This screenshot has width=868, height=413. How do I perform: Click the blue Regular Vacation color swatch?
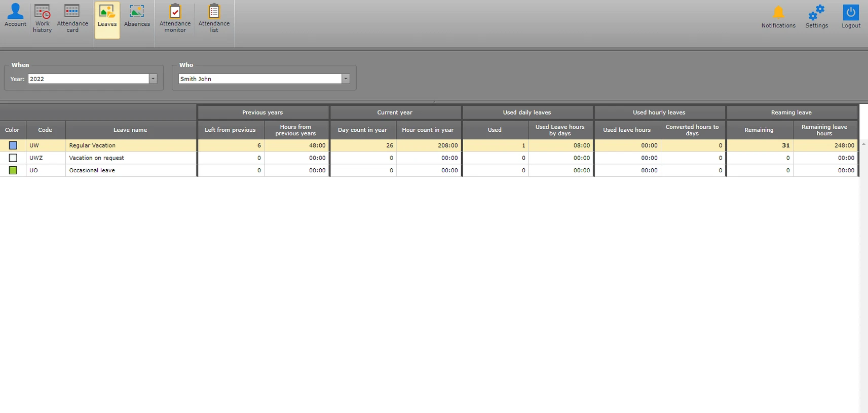pyautogui.click(x=13, y=145)
